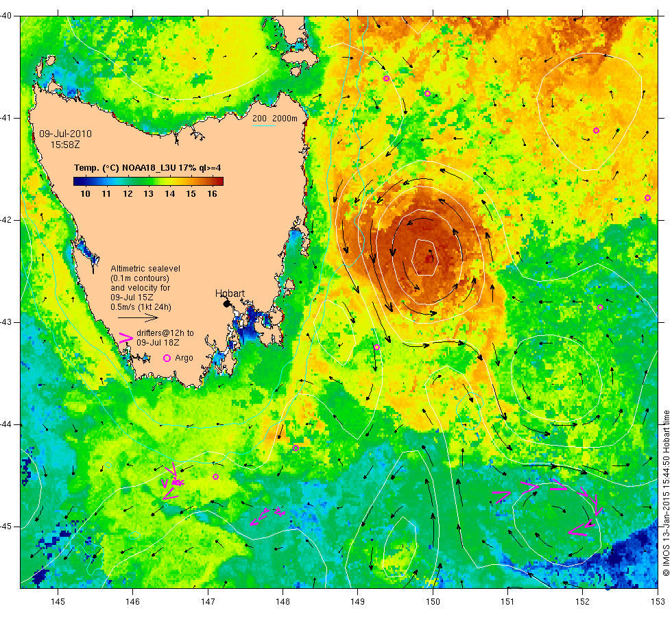Click the Argo float marker near 147.1E 44.5S
Viewport: 672px width, 617px height.
coord(215,477)
